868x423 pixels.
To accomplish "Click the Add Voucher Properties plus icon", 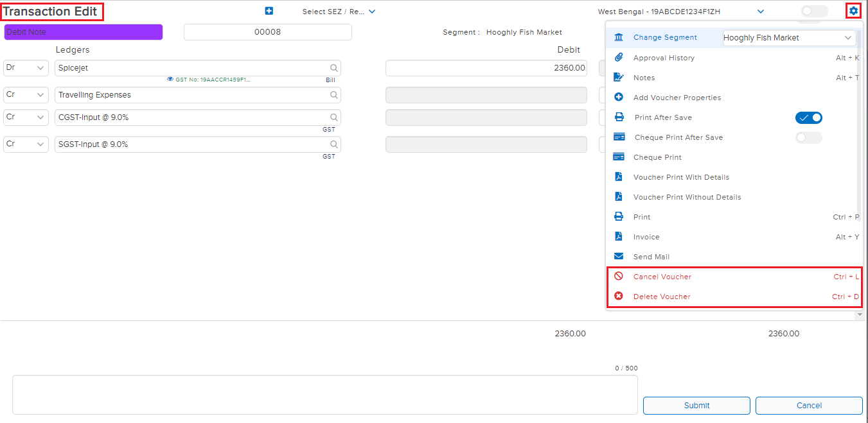I will click(619, 98).
